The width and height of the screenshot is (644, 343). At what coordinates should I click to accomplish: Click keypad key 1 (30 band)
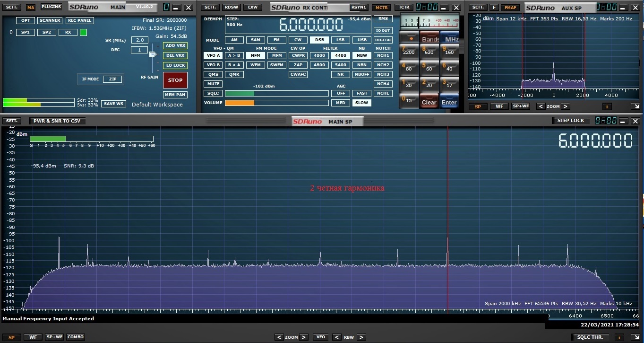click(409, 84)
